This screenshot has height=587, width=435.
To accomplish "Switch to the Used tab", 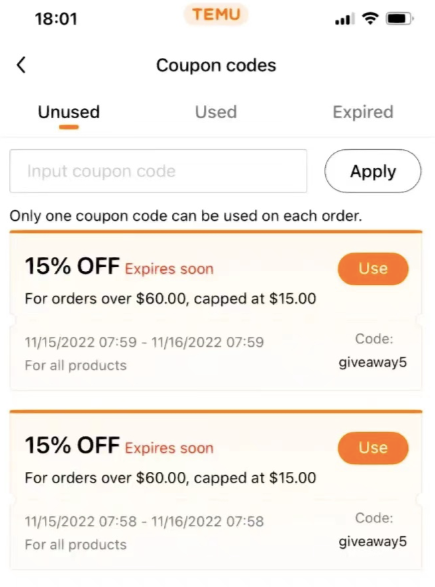I will click(216, 112).
